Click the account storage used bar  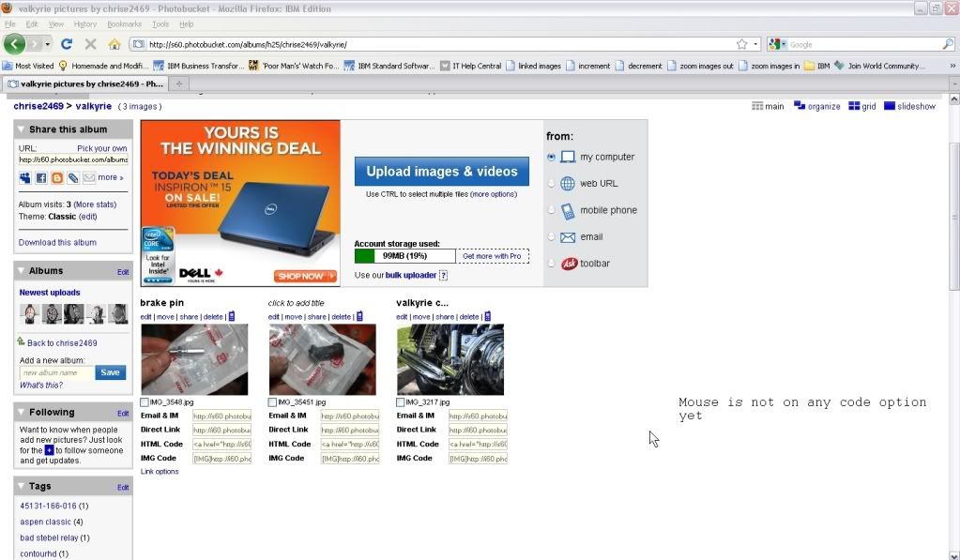tap(404, 256)
